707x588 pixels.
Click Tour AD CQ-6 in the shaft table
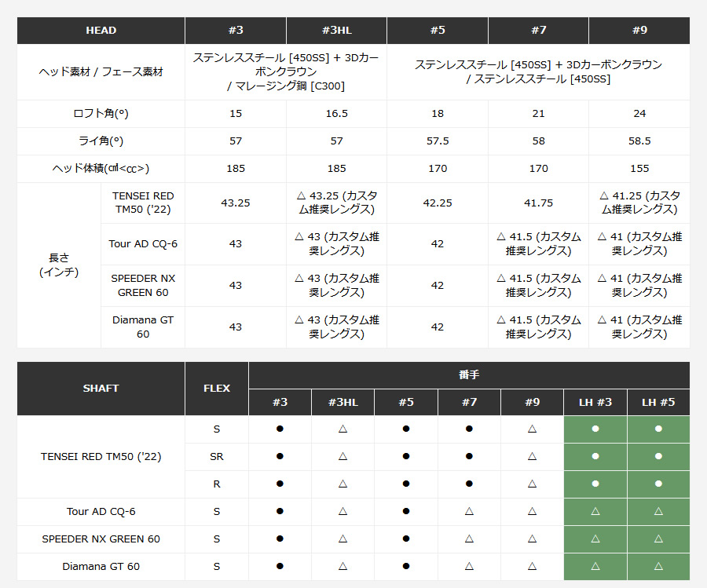point(101,511)
